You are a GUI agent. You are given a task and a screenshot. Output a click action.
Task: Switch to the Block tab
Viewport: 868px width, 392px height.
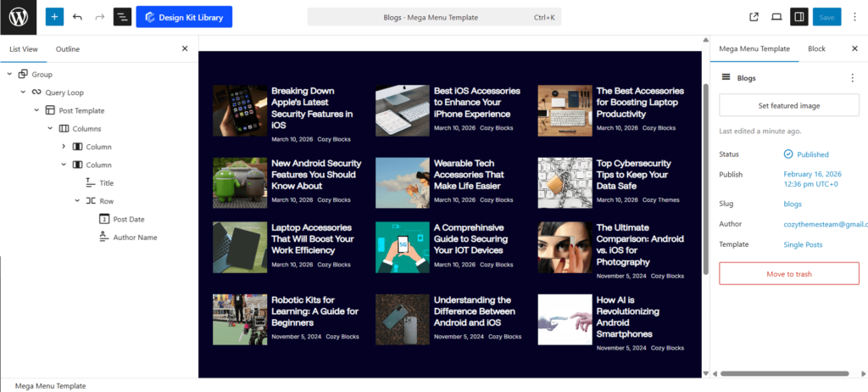(x=816, y=49)
